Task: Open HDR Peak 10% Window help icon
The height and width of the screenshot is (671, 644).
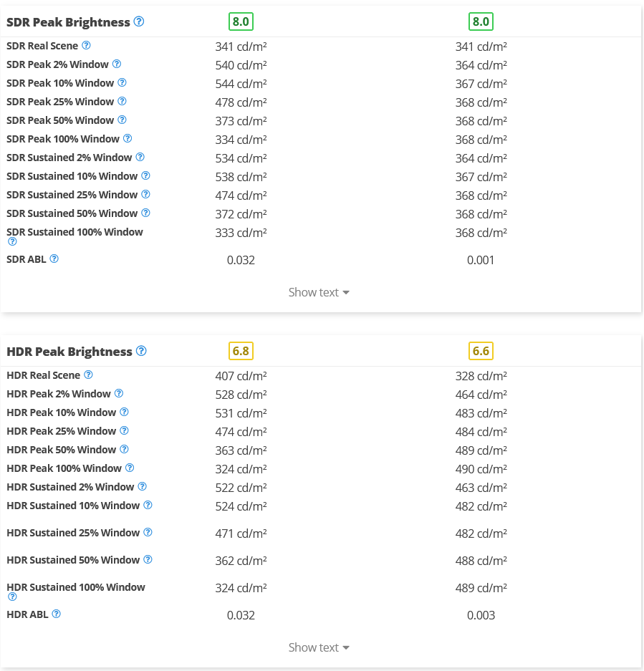Action: [124, 412]
